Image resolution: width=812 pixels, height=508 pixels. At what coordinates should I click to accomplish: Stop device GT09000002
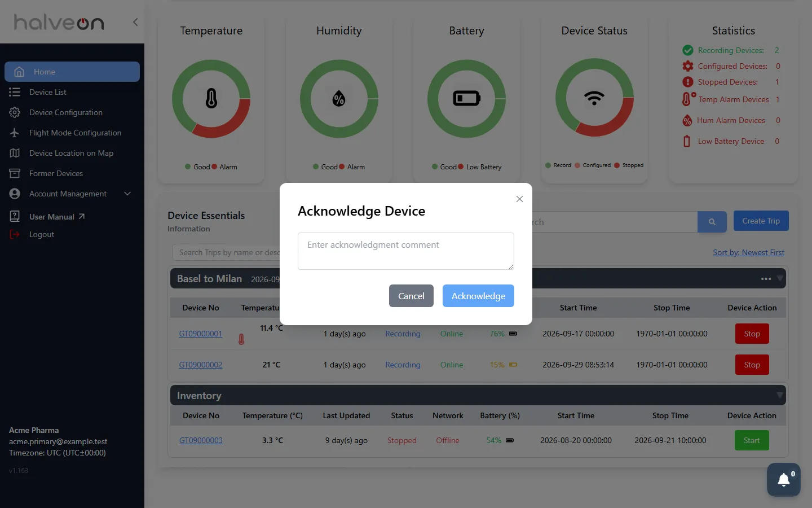pyautogui.click(x=752, y=365)
